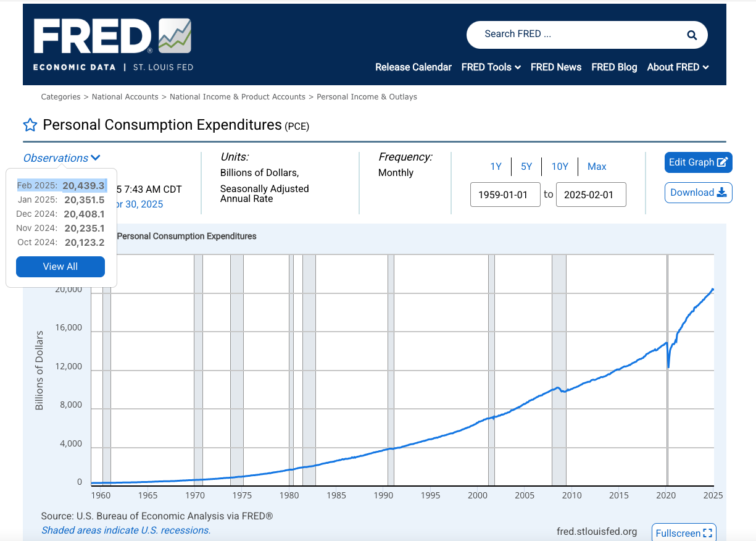The width and height of the screenshot is (756, 541).
Task: Click the Dec 2024 value 20,408.1
Action: click(84, 214)
